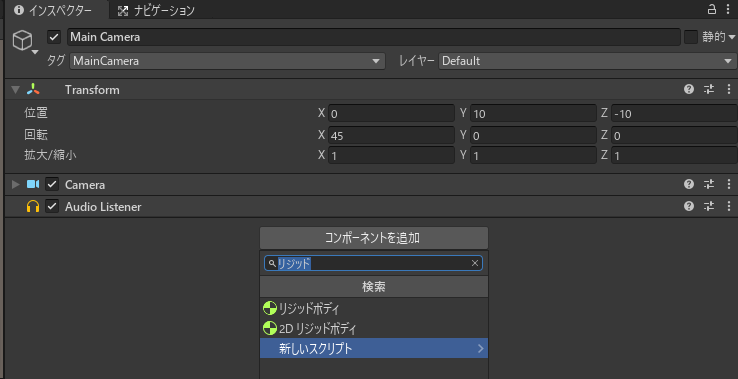The image size is (738, 379).
Task: Click the 検索 header
Action: [374, 287]
